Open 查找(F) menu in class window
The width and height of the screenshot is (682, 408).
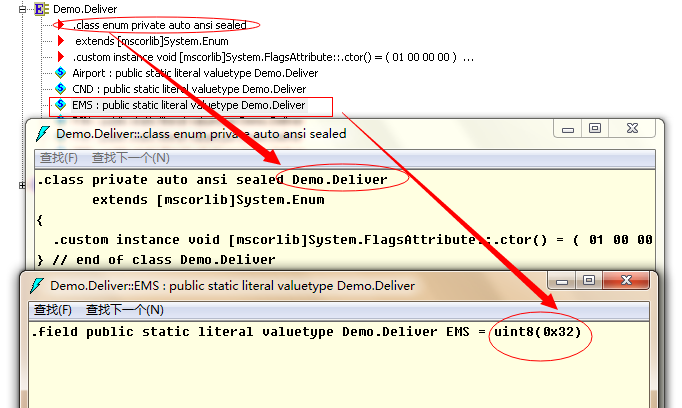coord(59,158)
